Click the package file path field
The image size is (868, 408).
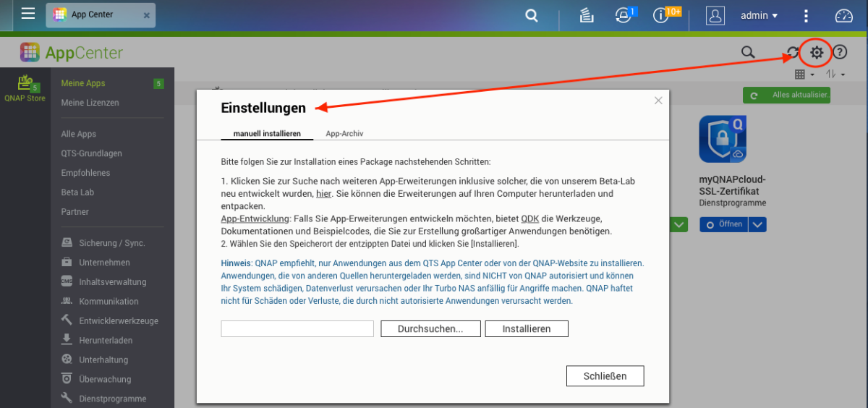click(x=297, y=328)
